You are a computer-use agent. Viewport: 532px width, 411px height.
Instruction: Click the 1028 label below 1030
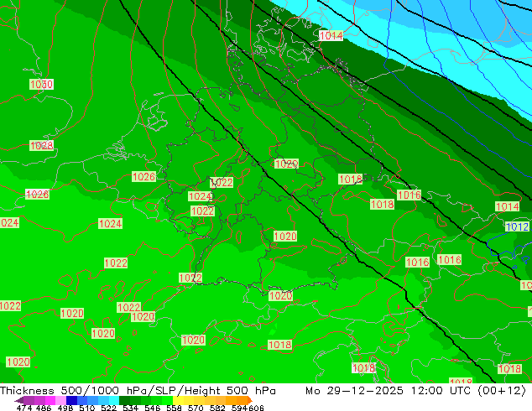pyautogui.click(x=41, y=145)
